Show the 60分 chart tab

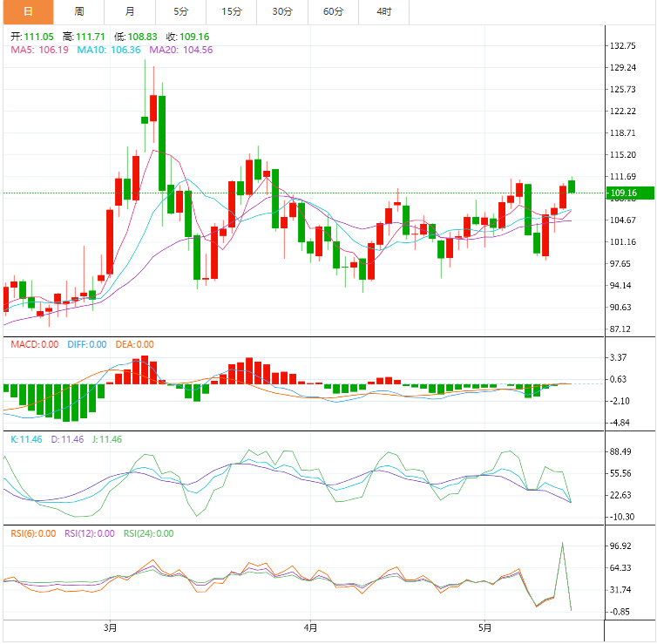point(333,11)
